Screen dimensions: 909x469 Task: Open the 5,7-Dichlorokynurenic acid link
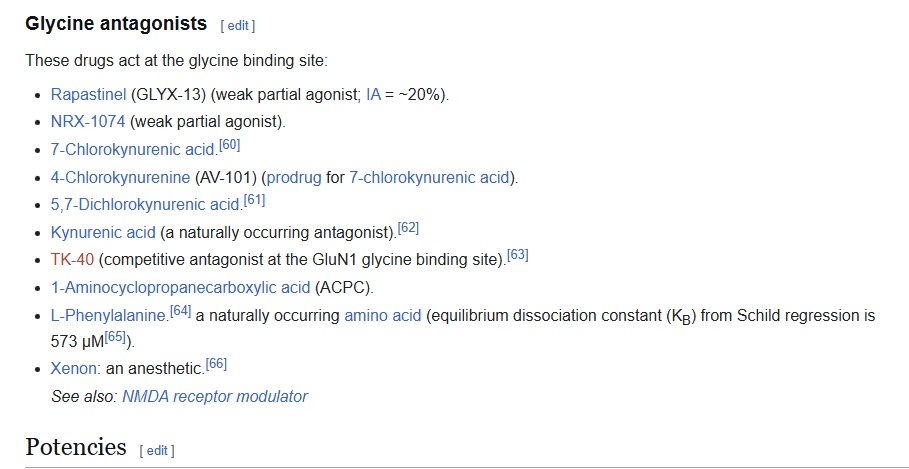tap(145, 205)
